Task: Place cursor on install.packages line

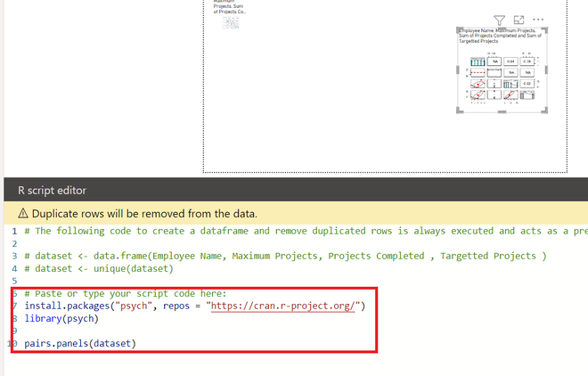Action: point(194,306)
